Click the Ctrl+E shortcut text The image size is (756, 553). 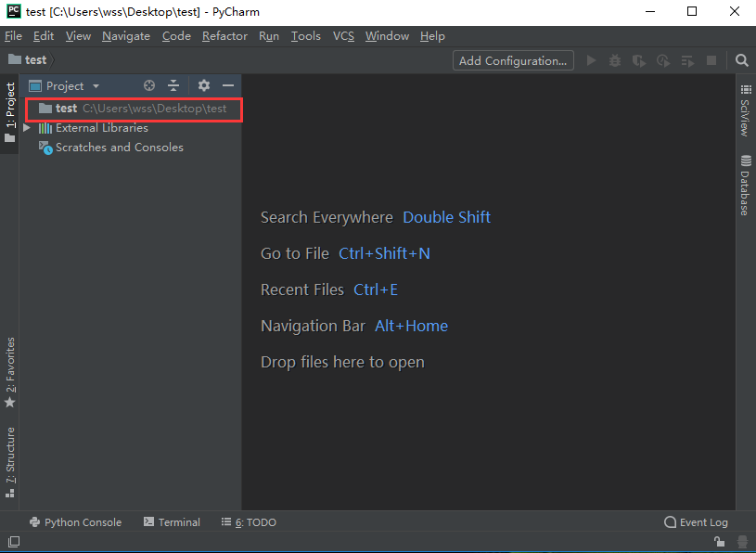pos(376,289)
